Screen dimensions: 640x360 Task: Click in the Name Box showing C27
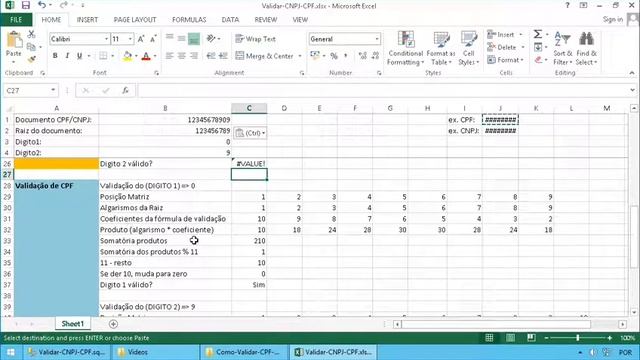[x=26, y=91]
